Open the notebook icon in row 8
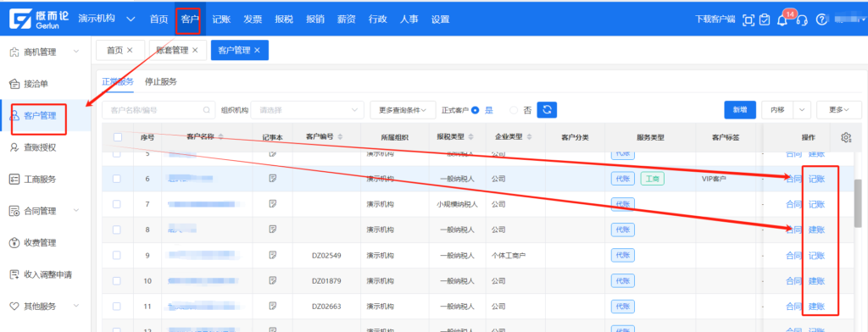The height and width of the screenshot is (332, 868). pyautogui.click(x=272, y=229)
